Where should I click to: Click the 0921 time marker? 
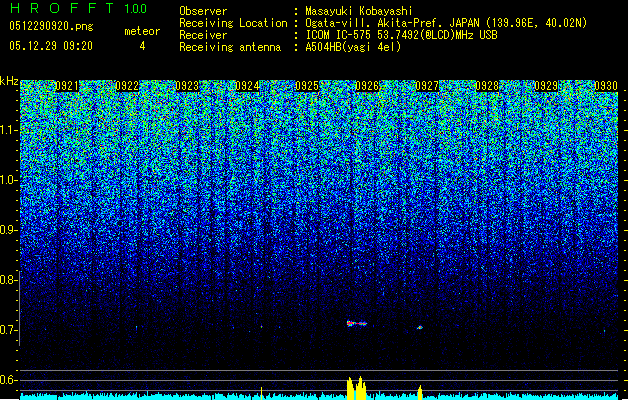(67, 86)
